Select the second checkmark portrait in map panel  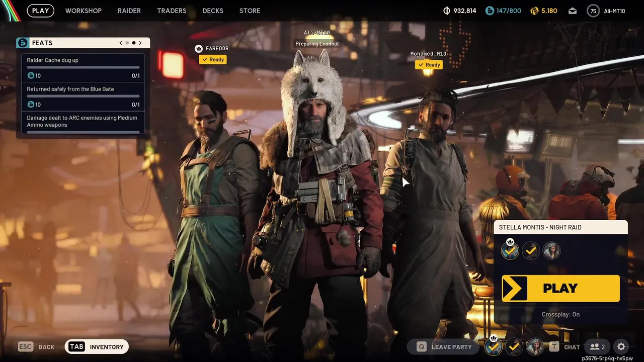coord(531,250)
